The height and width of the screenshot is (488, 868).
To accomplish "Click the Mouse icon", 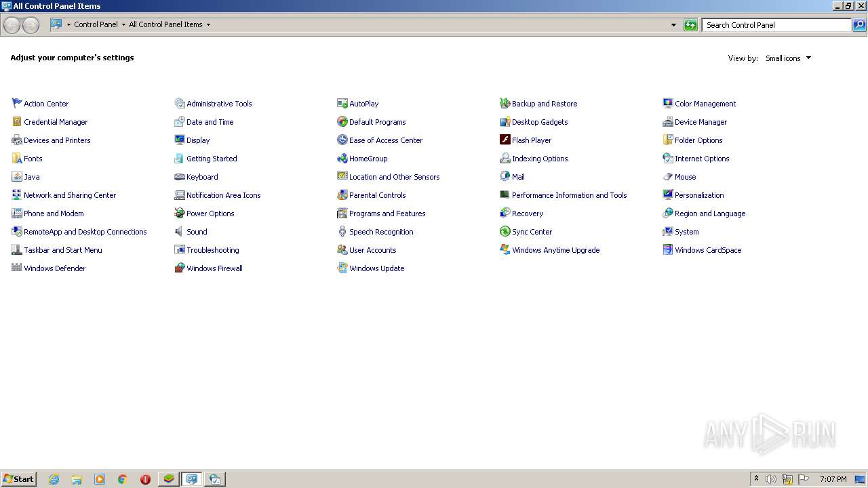I will [668, 176].
